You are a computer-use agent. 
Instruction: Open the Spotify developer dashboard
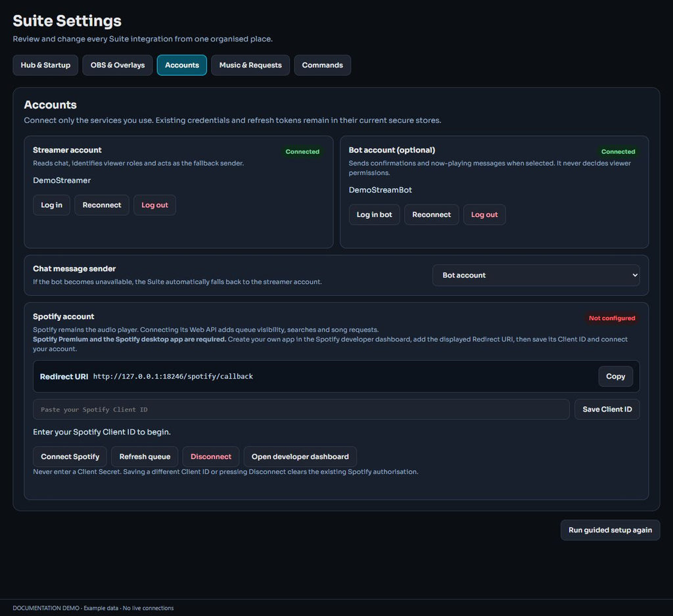pyautogui.click(x=300, y=457)
